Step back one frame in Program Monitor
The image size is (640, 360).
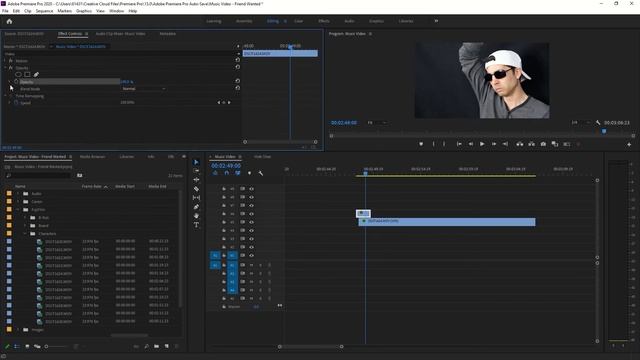471,144
